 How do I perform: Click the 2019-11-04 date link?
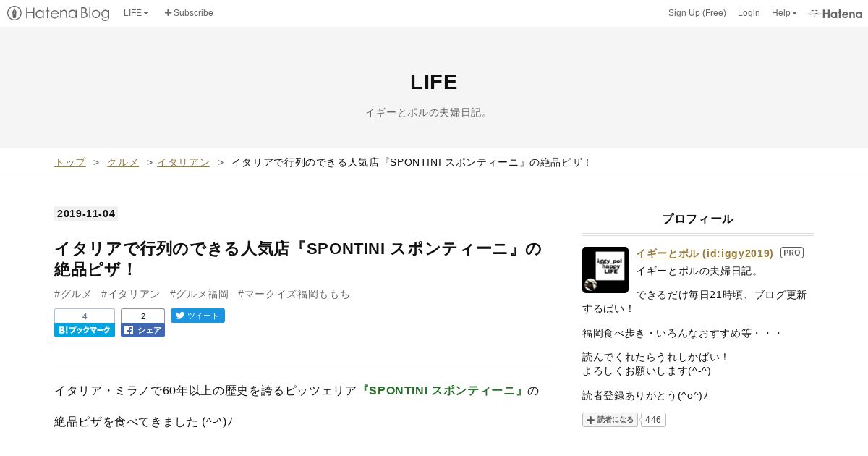(86, 214)
